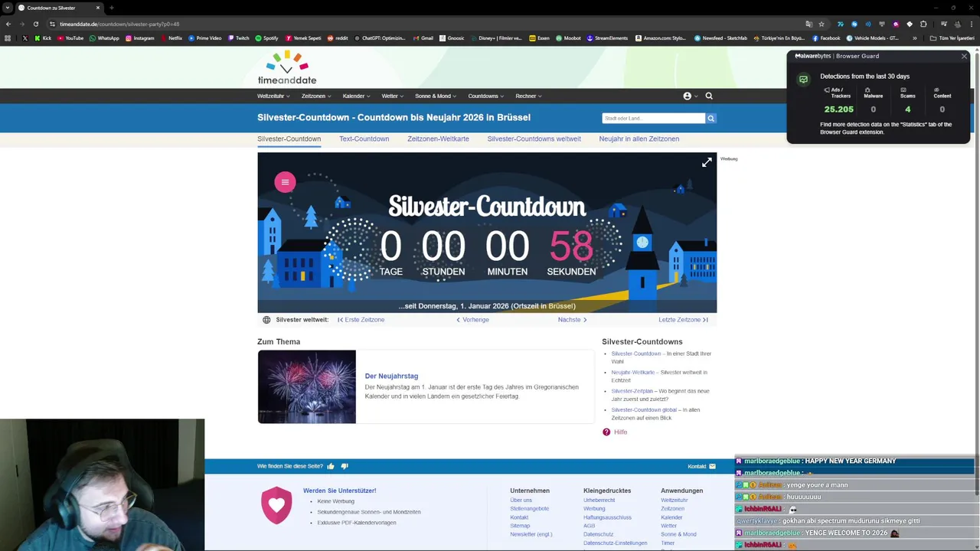Open the Twitch bookmark
The height and width of the screenshot is (551, 980).
(238, 37)
